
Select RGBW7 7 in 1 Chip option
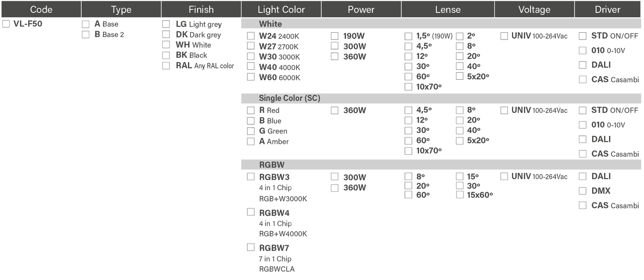click(x=251, y=247)
